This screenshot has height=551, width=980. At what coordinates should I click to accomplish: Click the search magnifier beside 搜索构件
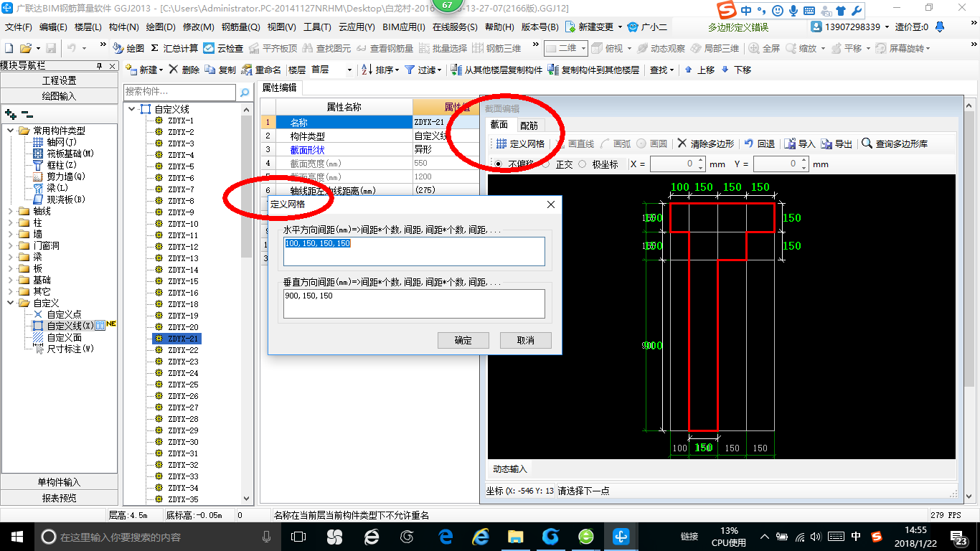click(245, 93)
